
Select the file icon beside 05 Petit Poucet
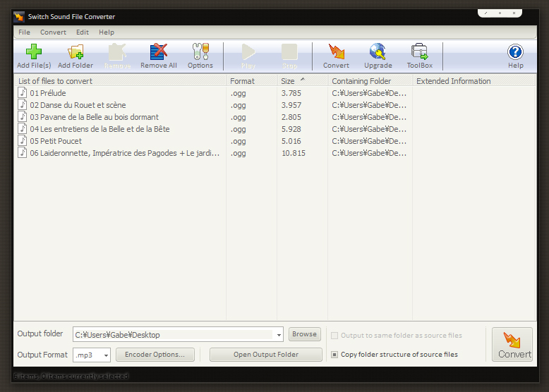pyautogui.click(x=23, y=140)
